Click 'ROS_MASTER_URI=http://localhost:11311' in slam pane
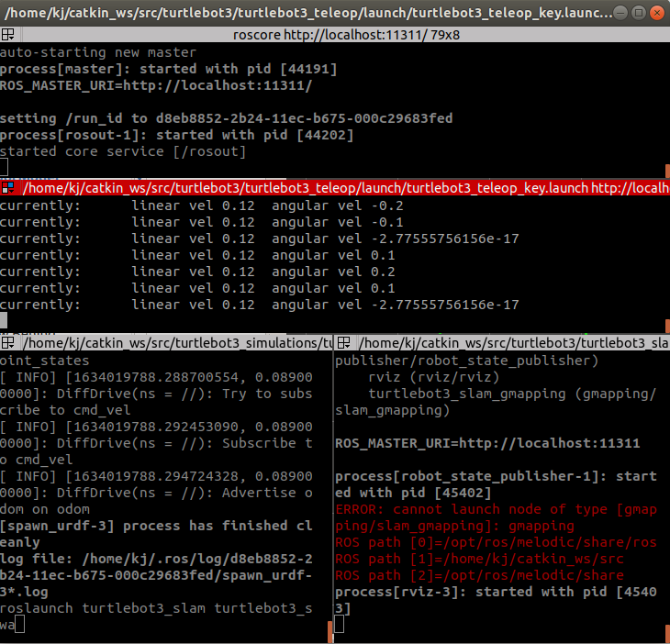The height and width of the screenshot is (644, 670). point(487,443)
